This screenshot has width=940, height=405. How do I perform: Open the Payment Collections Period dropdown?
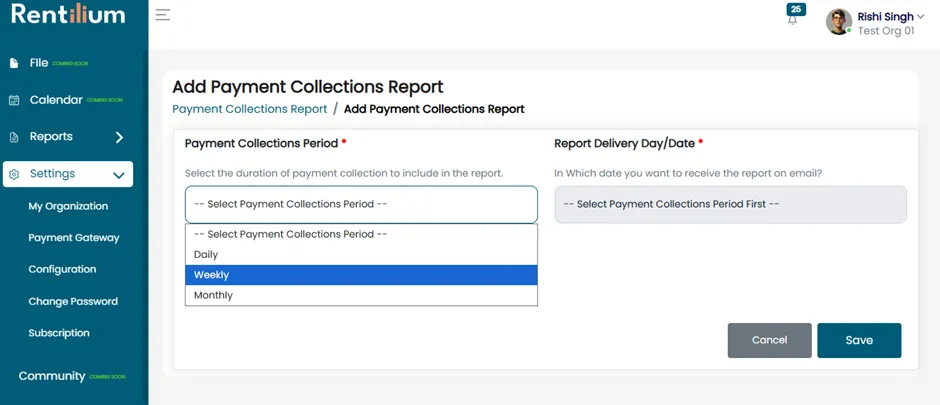(361, 204)
